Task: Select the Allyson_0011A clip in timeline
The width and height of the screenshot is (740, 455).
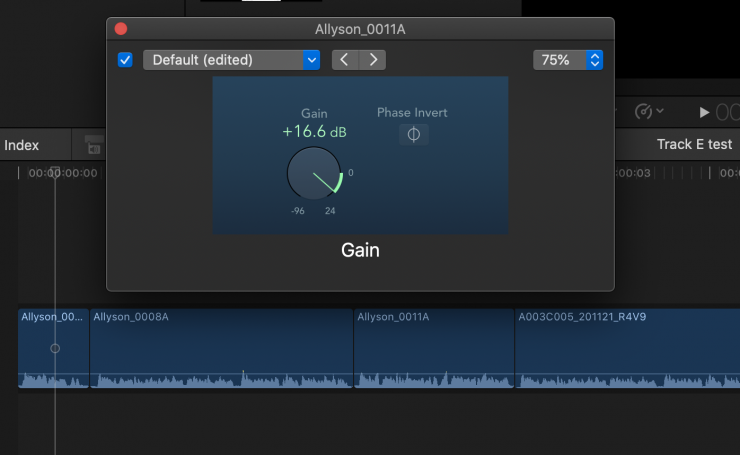Action: [434, 350]
